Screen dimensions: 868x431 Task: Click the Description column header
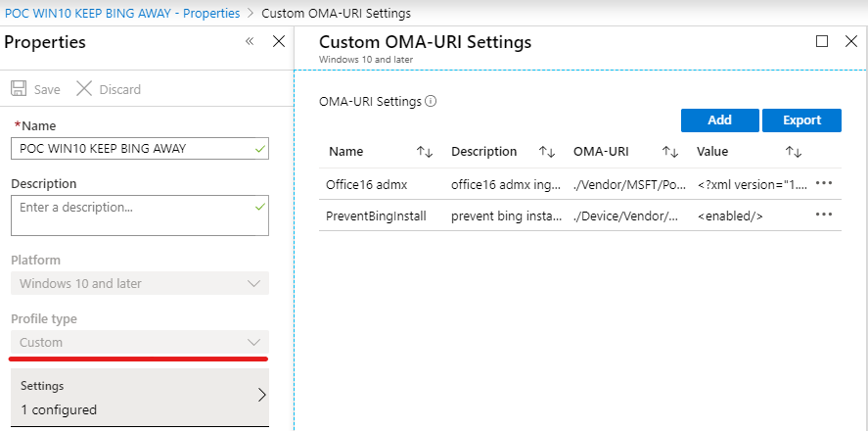(x=483, y=151)
